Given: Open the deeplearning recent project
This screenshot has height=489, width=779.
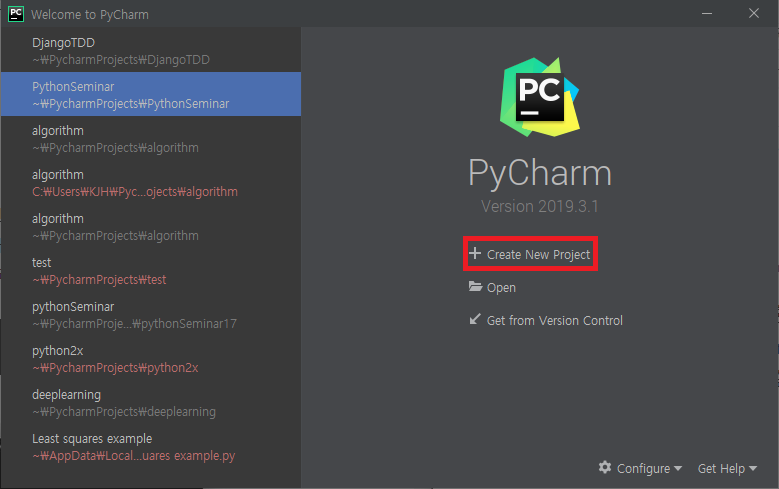Looking at the screenshot, I should click(x=151, y=402).
